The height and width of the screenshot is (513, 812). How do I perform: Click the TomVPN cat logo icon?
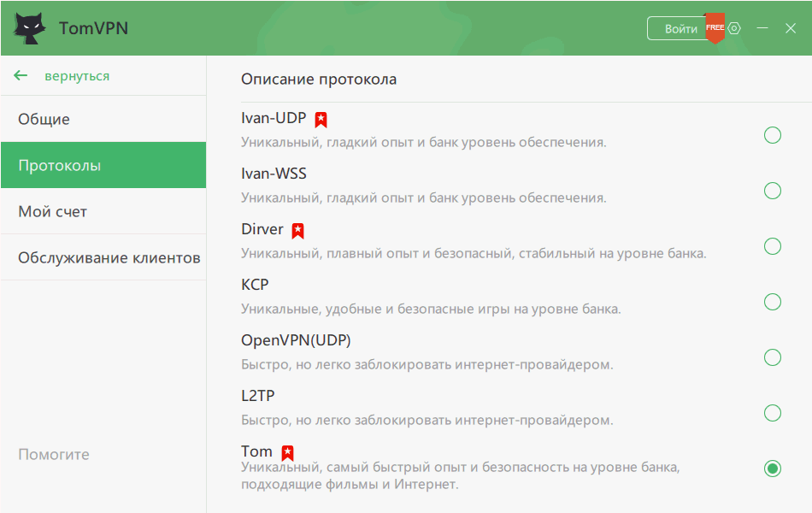click(30, 28)
